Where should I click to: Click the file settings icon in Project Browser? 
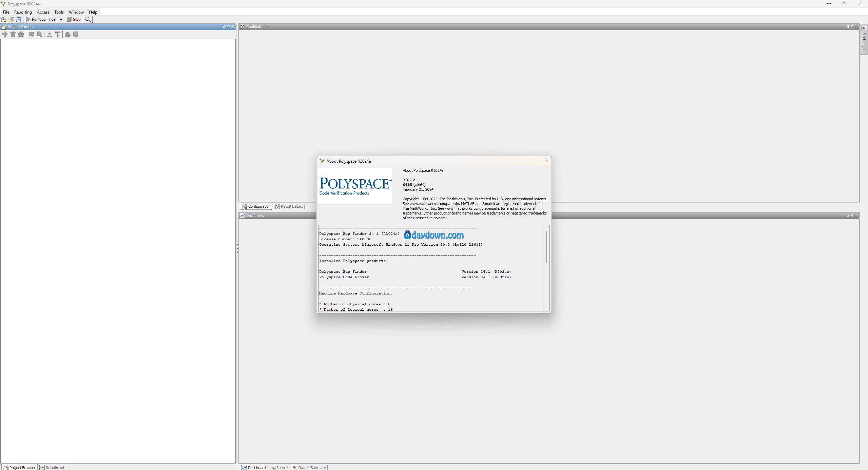click(39, 34)
